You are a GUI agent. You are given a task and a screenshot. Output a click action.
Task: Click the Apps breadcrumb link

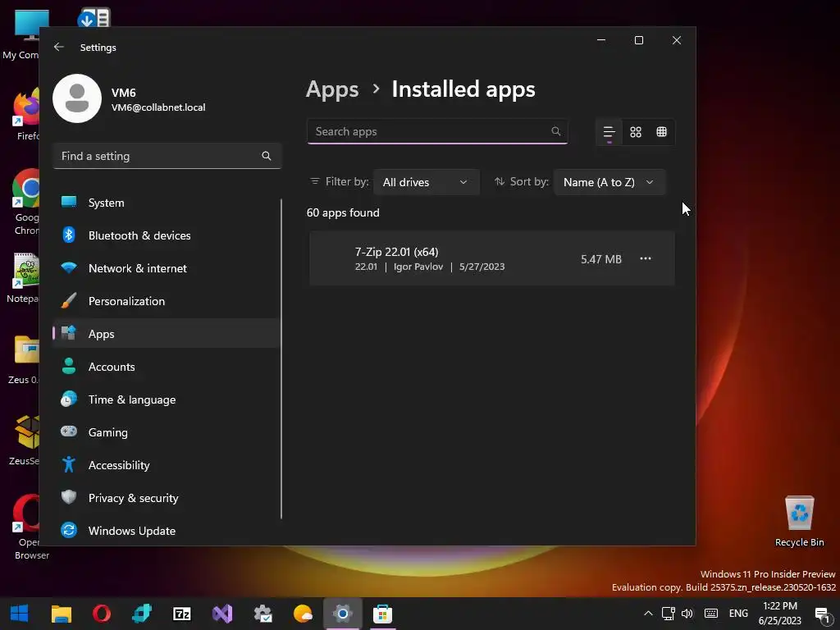pos(332,89)
